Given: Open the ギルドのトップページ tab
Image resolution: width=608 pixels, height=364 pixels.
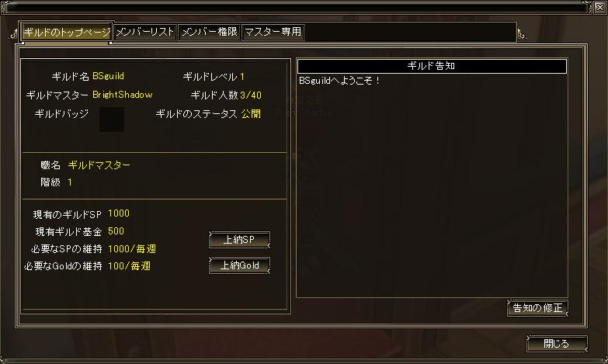Looking at the screenshot, I should pyautogui.click(x=67, y=32).
